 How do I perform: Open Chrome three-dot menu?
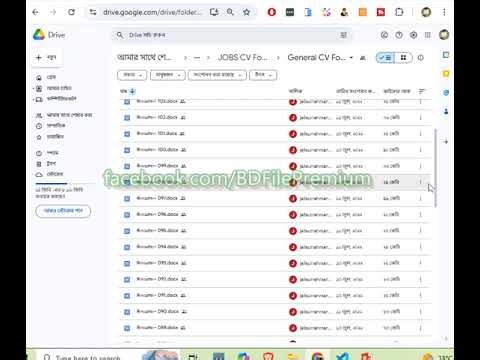point(444,12)
